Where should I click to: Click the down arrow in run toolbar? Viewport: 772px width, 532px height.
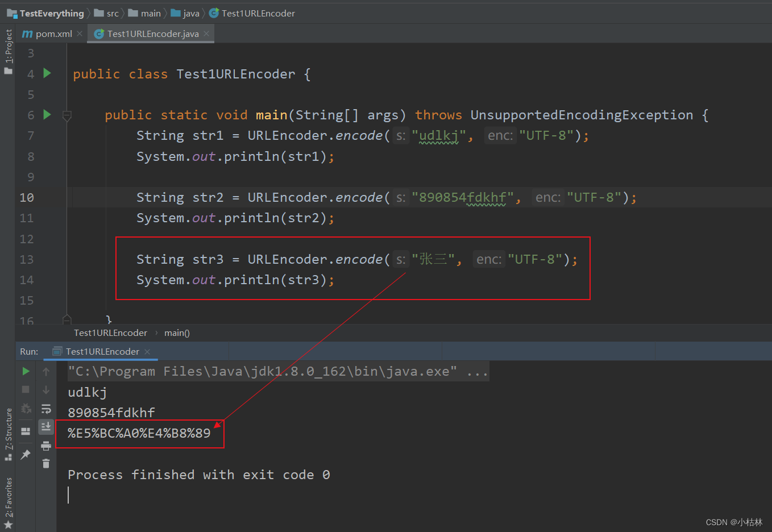(x=46, y=389)
